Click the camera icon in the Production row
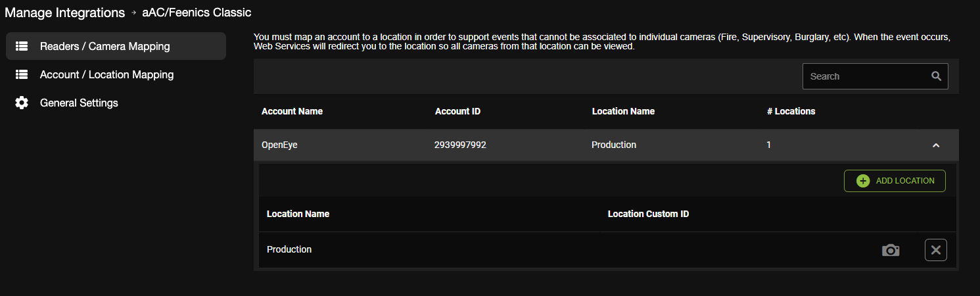980x296 pixels. click(891, 250)
